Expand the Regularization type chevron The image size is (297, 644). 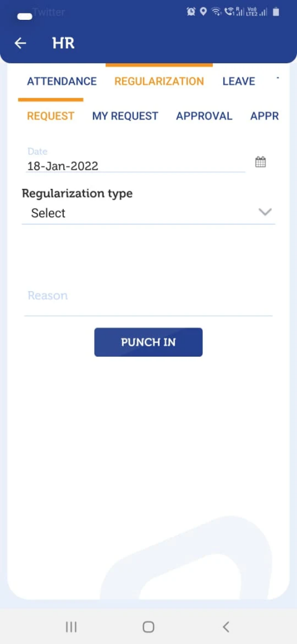click(265, 212)
